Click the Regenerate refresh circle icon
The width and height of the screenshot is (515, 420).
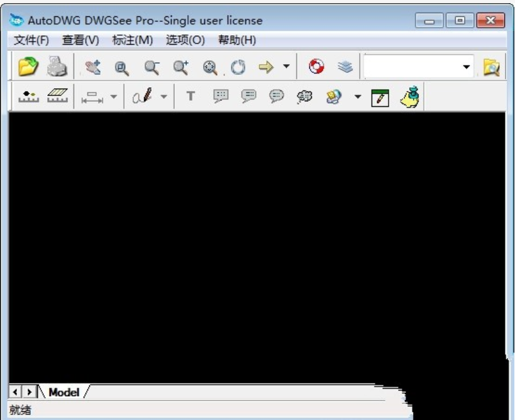[238, 67]
